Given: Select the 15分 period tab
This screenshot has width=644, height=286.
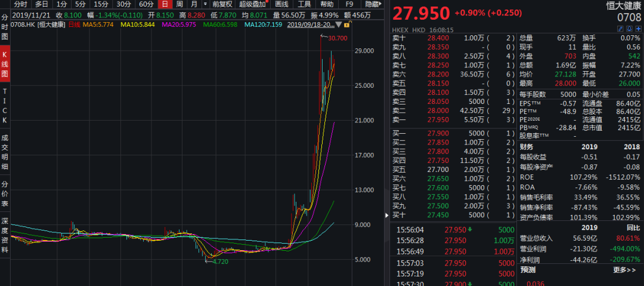Looking at the screenshot, I should coord(101,5).
